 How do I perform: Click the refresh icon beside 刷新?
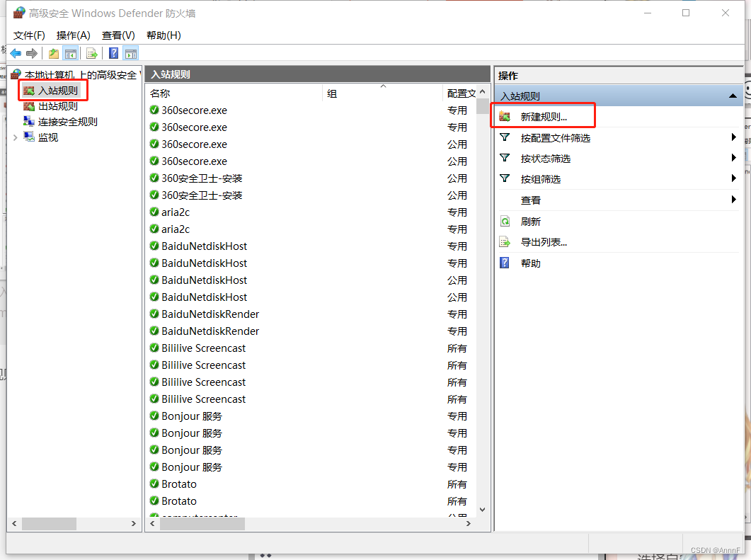(505, 222)
